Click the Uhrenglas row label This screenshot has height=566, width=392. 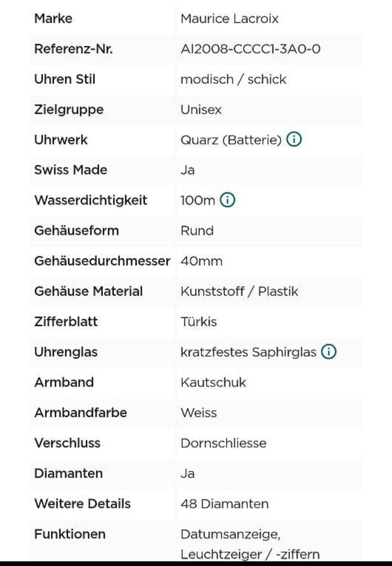66,352
